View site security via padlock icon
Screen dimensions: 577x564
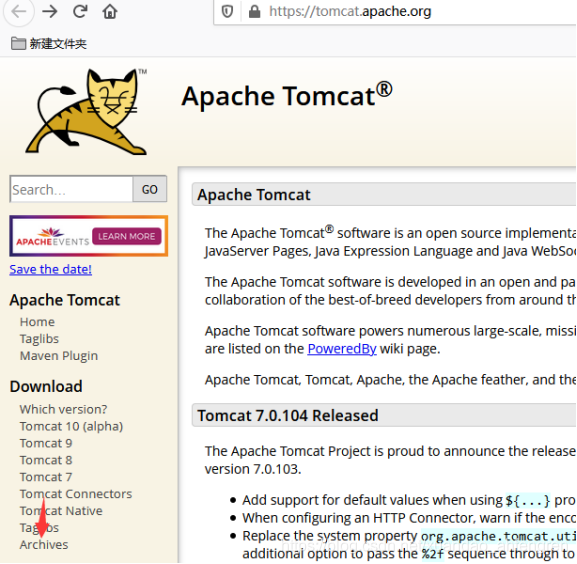tap(254, 11)
